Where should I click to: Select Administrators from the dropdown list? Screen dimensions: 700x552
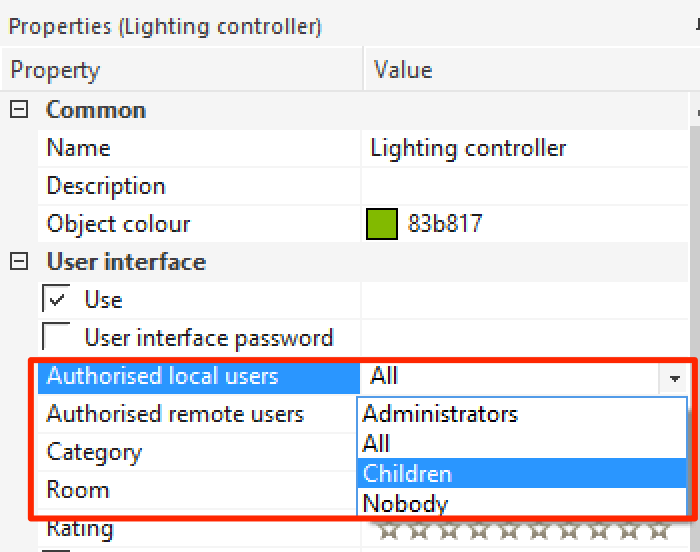pos(440,414)
